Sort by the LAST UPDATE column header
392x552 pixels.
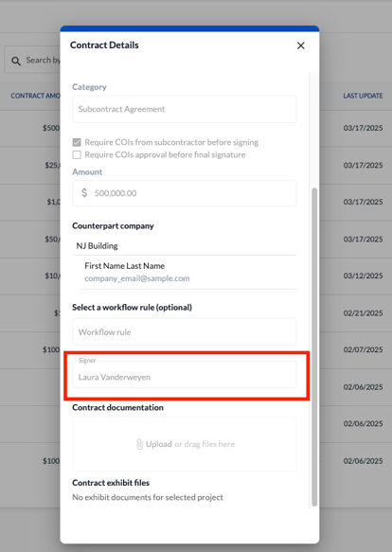click(363, 96)
